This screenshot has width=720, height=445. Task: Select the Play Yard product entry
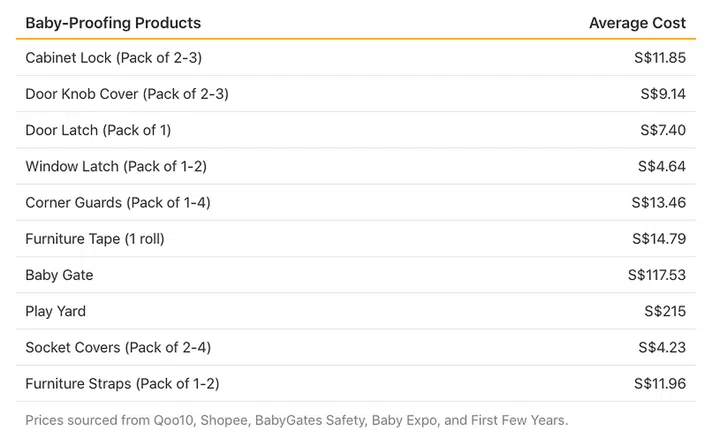coord(55,311)
